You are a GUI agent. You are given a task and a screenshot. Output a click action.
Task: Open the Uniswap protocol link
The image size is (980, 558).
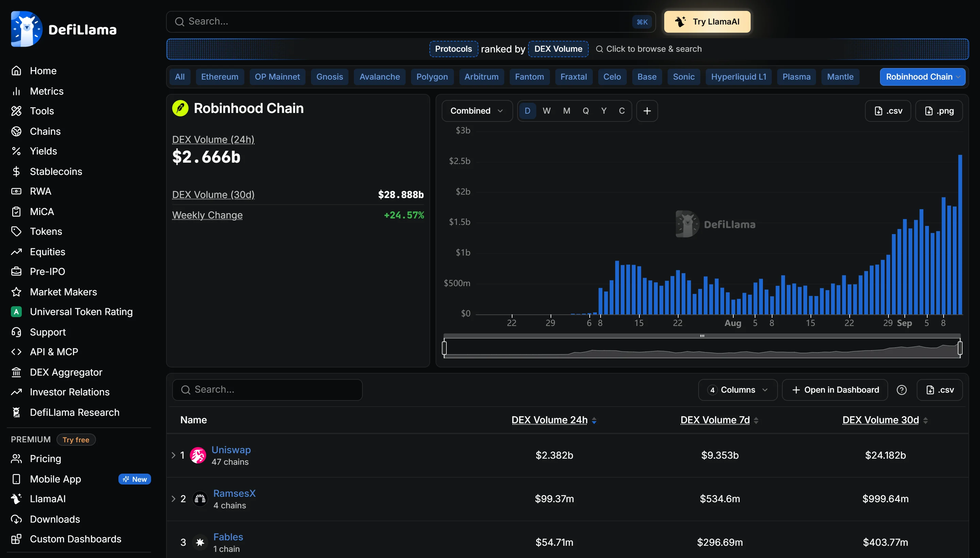tap(231, 450)
